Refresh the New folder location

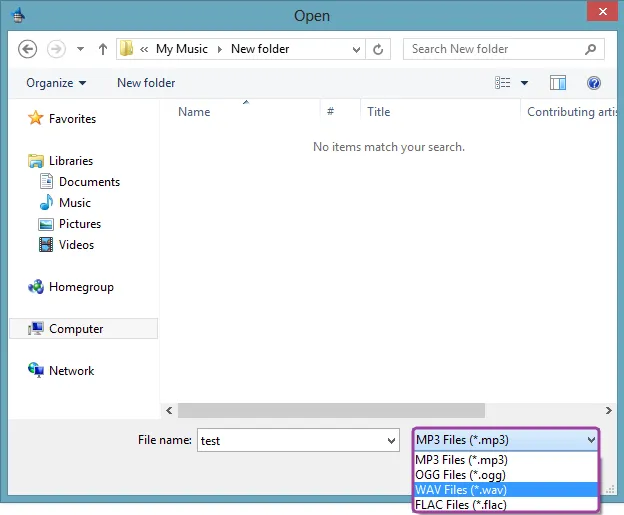click(378, 49)
